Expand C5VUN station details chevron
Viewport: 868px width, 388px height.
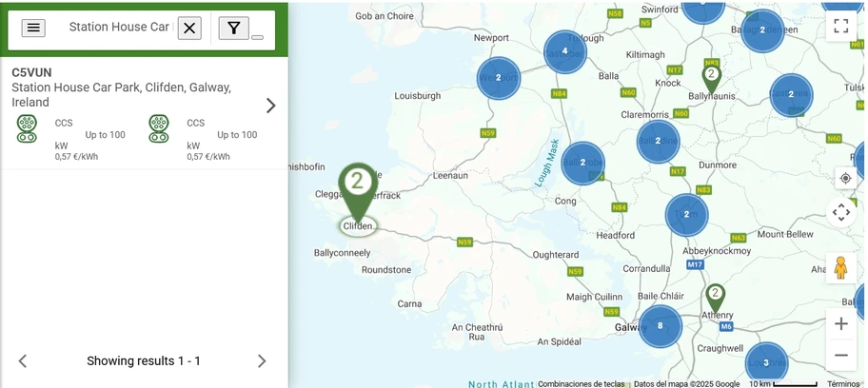point(270,106)
